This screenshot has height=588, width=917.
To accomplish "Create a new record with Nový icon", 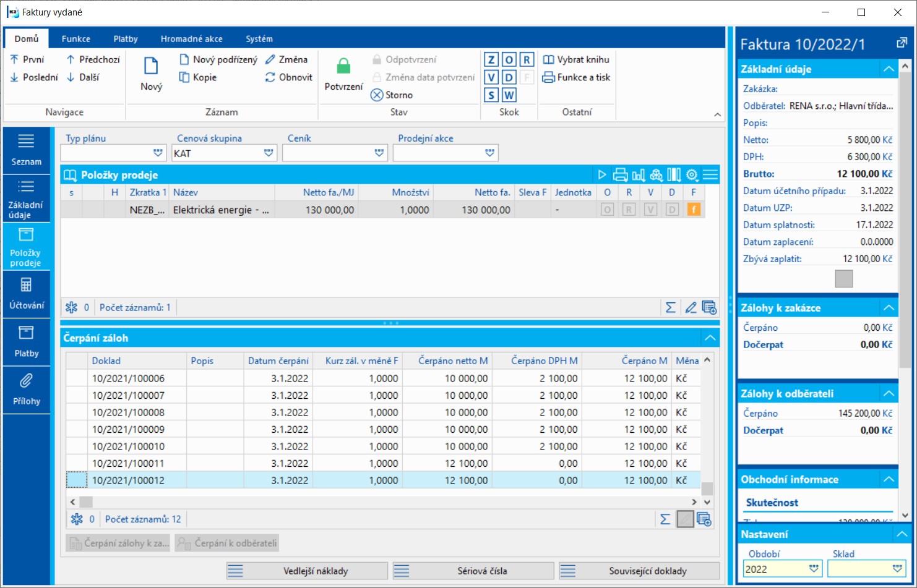I will tap(151, 66).
